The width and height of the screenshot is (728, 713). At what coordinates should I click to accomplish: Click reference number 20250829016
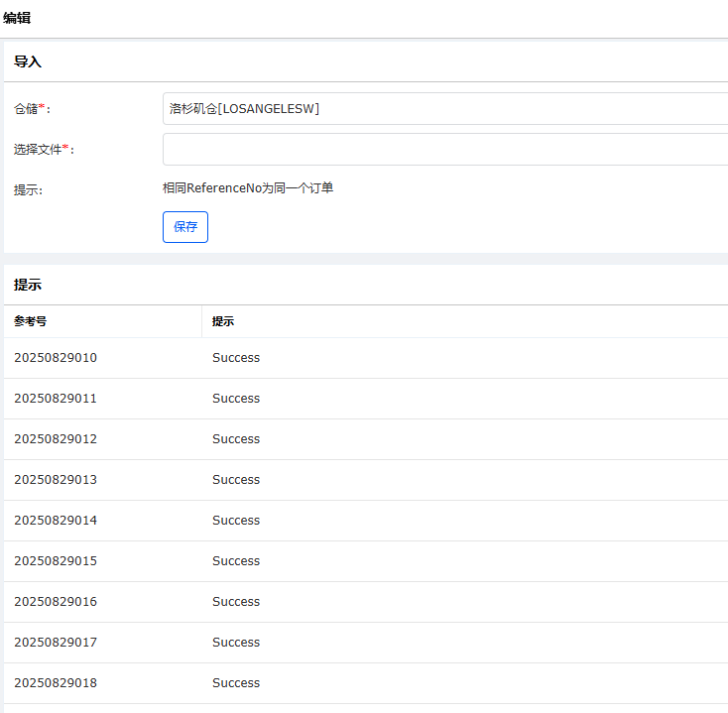56,602
